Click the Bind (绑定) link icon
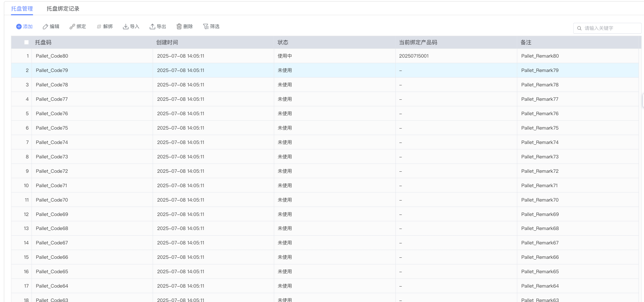The image size is (644, 302). click(72, 27)
